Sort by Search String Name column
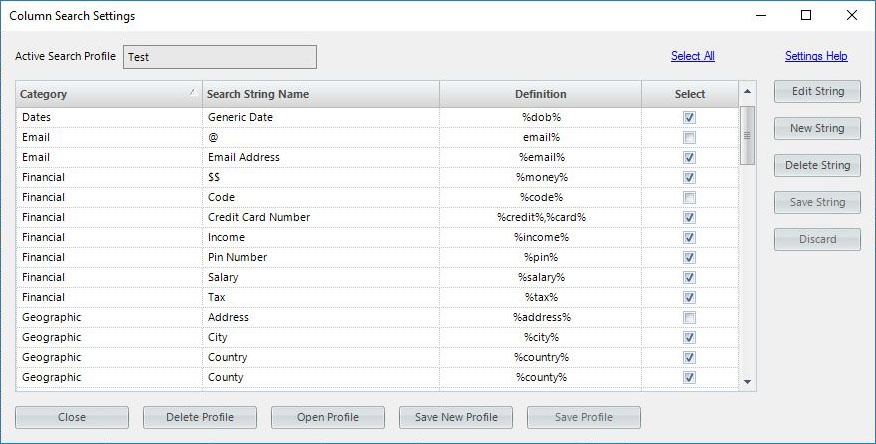 coord(320,94)
